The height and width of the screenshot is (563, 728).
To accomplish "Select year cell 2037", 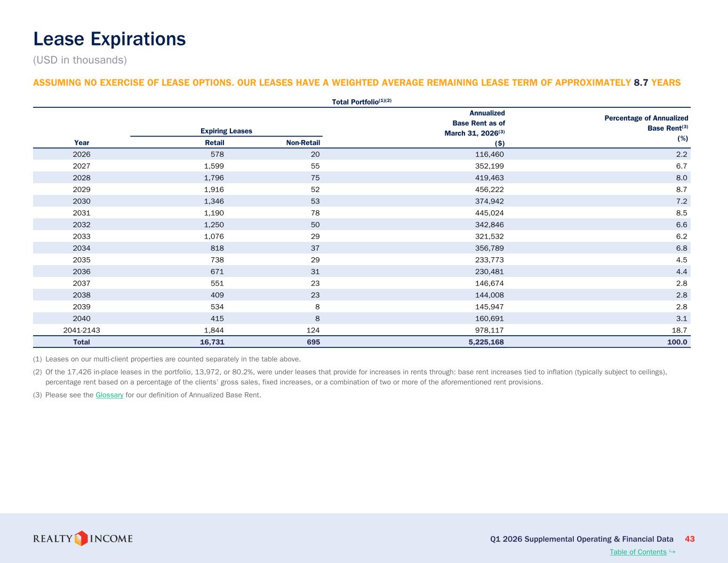I will pyautogui.click(x=82, y=283).
